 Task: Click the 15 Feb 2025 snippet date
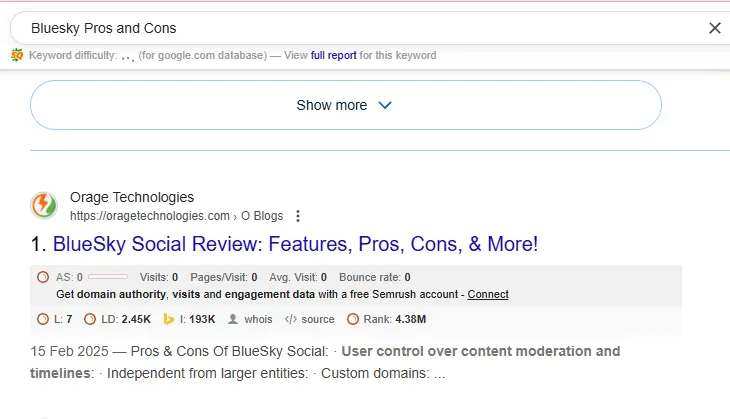[x=69, y=351]
